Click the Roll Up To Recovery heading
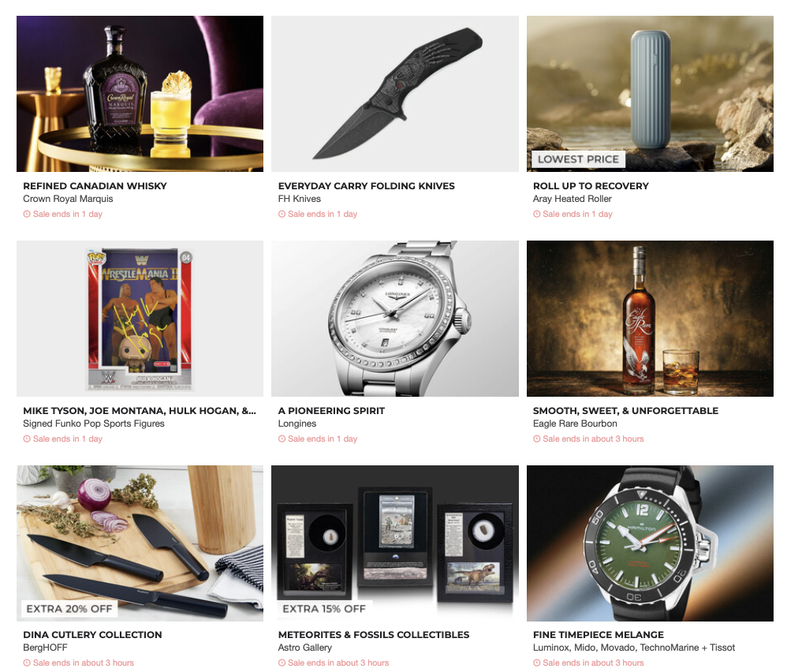787x672 pixels. coord(591,185)
